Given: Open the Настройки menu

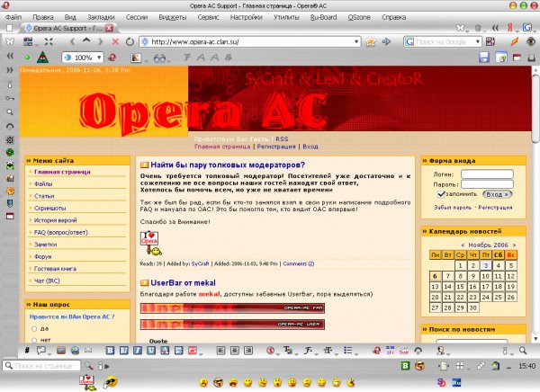Looking at the screenshot, I should coord(246,17).
